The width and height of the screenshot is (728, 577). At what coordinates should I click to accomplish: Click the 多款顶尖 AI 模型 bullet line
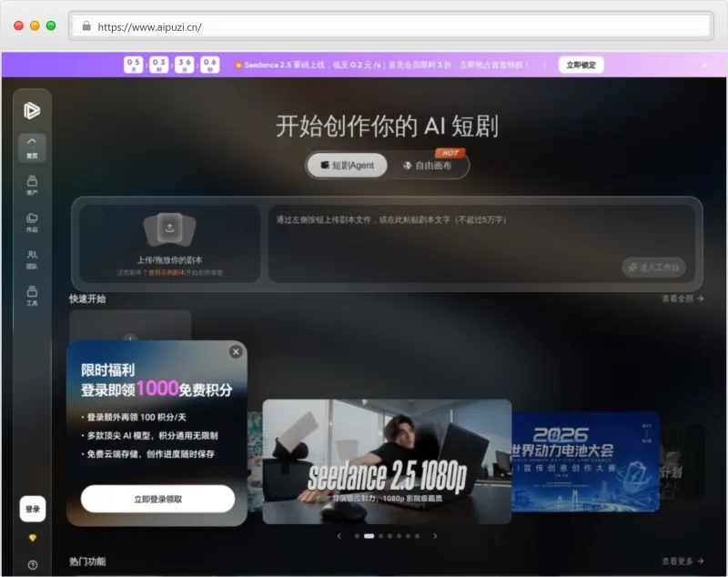coord(149,436)
